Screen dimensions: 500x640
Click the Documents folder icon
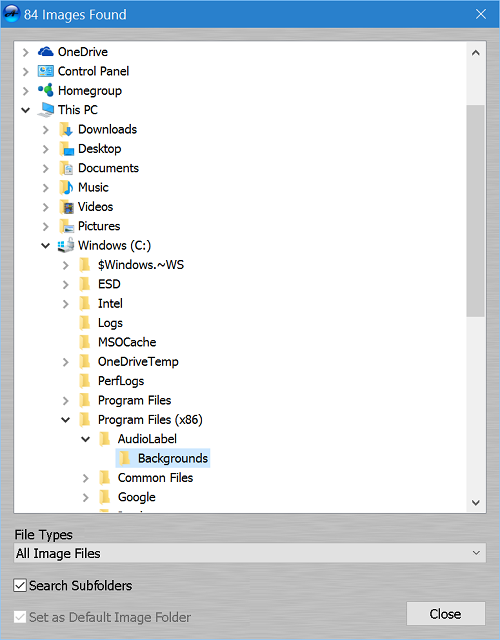point(66,168)
